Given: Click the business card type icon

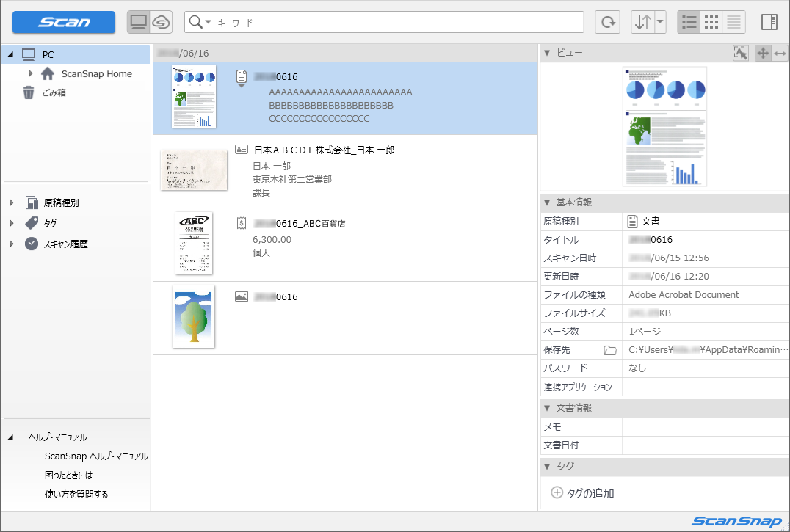Looking at the screenshot, I should click(242, 150).
